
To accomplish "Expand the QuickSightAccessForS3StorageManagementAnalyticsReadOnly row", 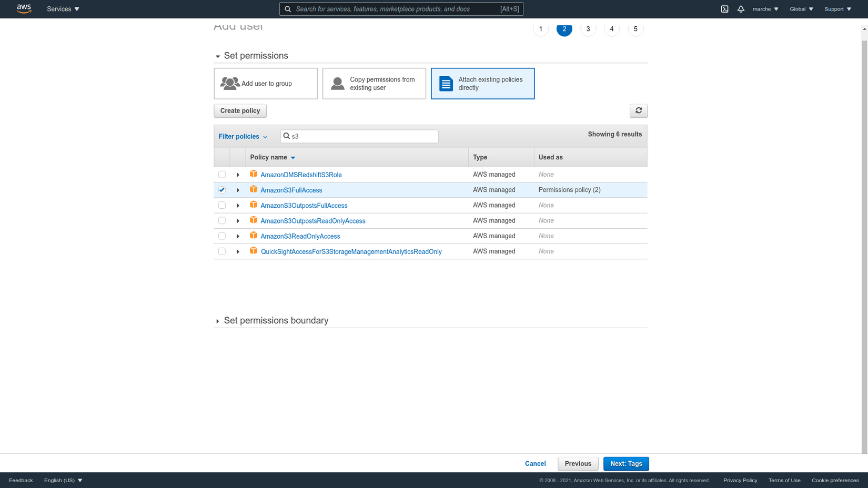I will tap(238, 252).
